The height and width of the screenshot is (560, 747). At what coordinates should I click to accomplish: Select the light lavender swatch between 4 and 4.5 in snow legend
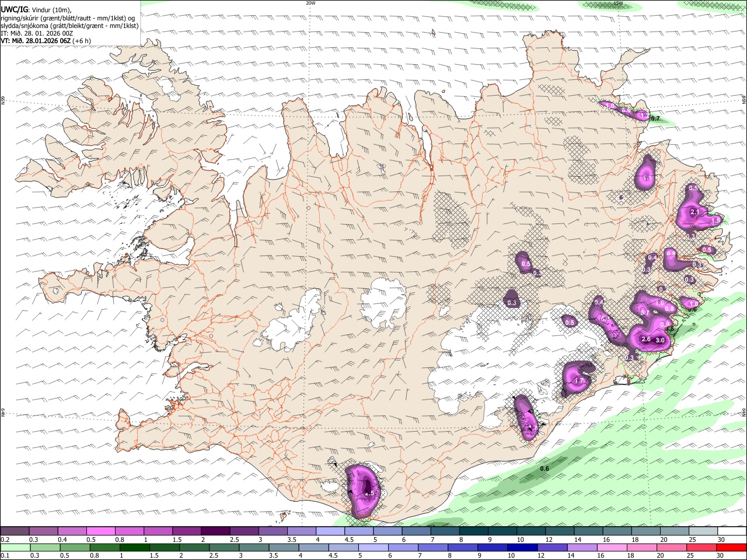[x=329, y=531]
